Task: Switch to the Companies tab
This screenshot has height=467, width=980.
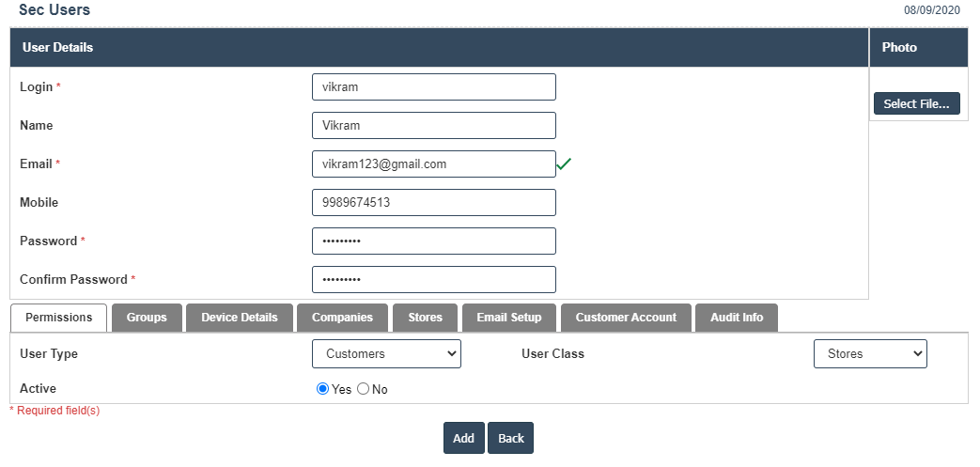Action: (342, 318)
